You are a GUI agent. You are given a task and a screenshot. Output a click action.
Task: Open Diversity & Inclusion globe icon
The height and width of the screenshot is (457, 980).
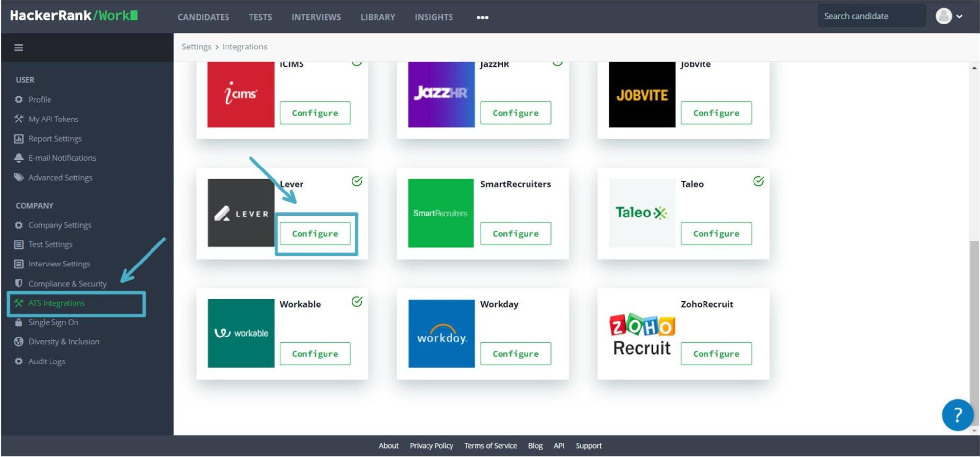[19, 341]
